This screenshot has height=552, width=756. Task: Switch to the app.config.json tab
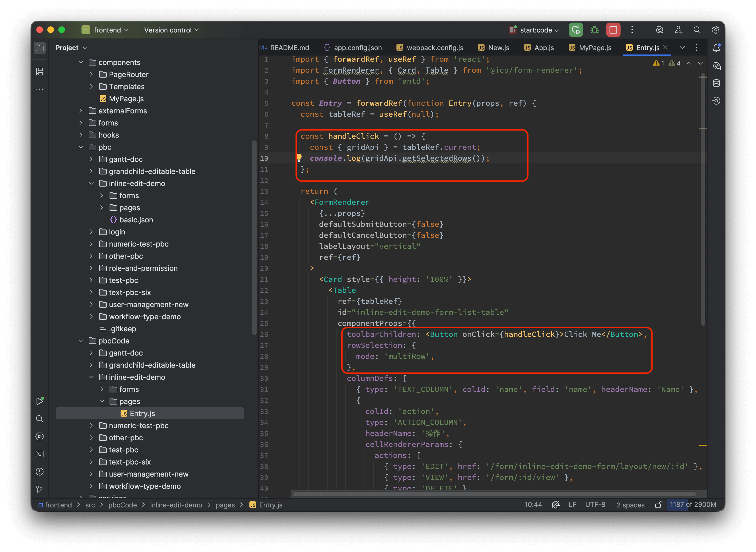point(353,47)
